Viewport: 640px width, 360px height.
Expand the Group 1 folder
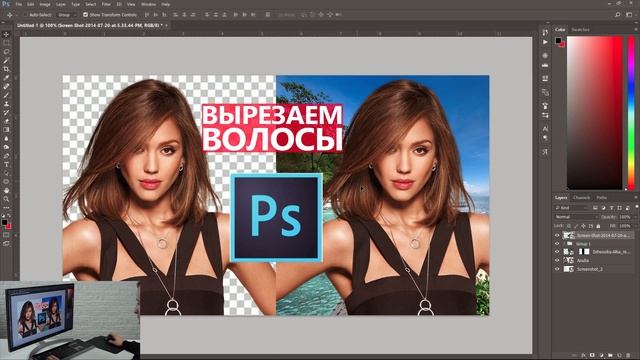click(565, 244)
